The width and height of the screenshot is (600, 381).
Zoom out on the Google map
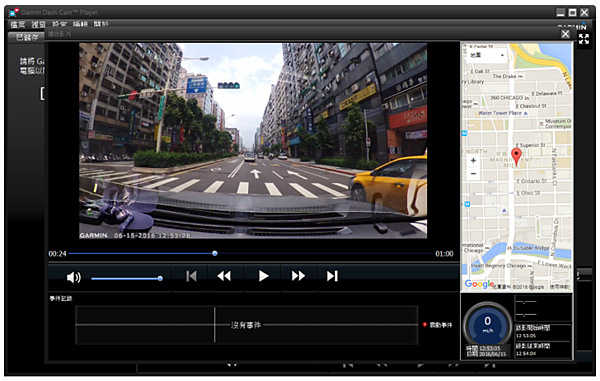(473, 174)
